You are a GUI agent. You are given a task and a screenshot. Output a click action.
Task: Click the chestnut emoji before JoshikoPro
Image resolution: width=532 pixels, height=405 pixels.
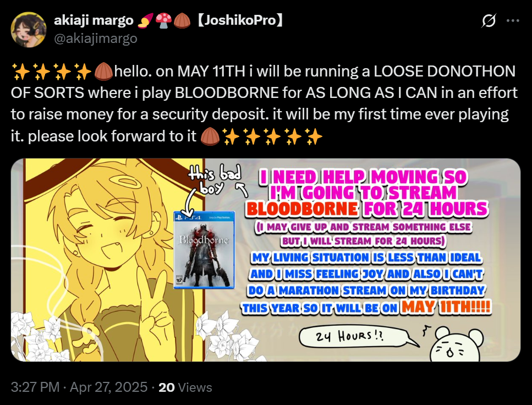182,20
